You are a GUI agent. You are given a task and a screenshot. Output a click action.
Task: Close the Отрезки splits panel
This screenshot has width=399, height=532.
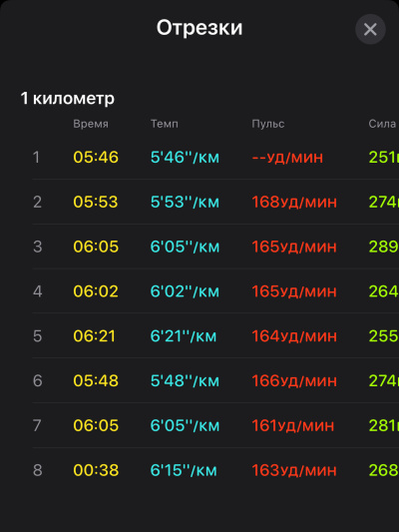coord(370,30)
